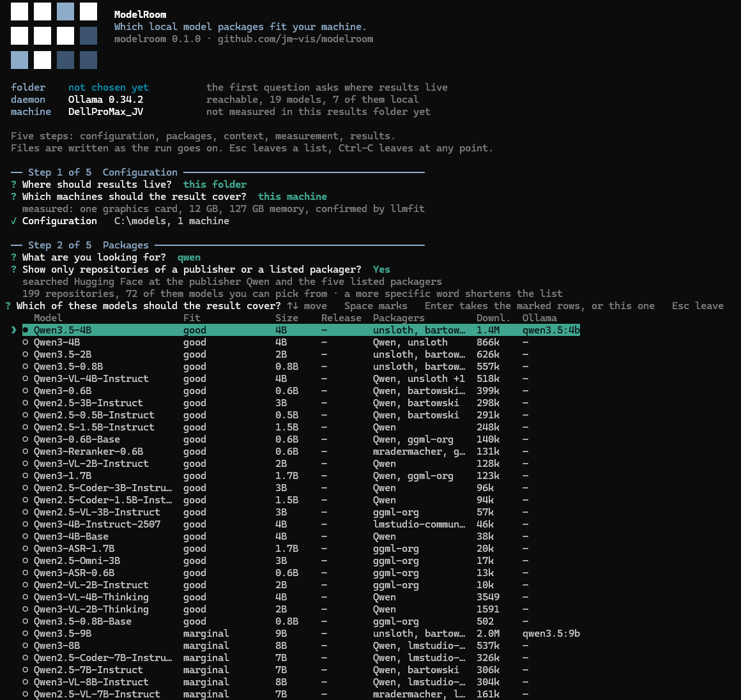Click the qwen3.5:4b Ollama tag
The height and width of the screenshot is (700, 741).
pos(551,330)
